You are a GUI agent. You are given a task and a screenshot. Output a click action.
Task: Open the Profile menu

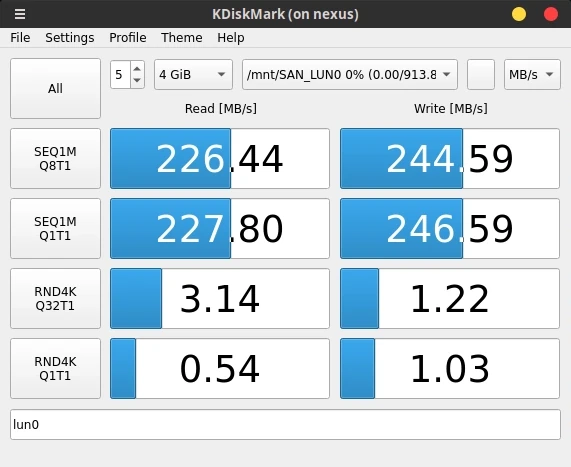tap(128, 38)
